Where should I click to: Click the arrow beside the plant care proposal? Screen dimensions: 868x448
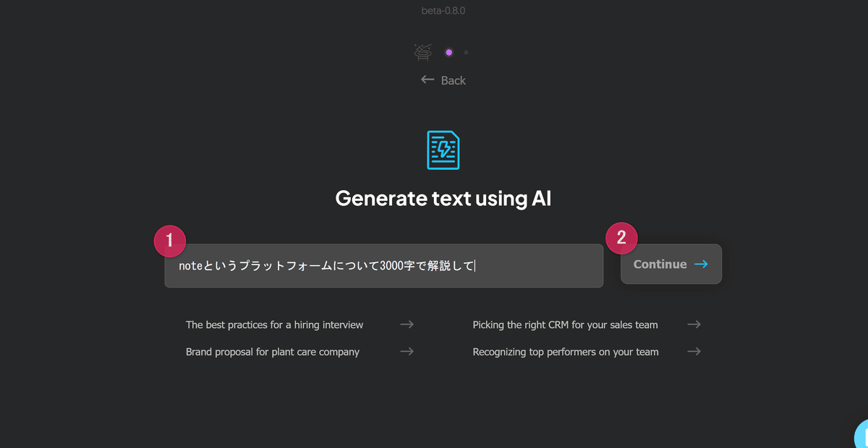point(407,351)
